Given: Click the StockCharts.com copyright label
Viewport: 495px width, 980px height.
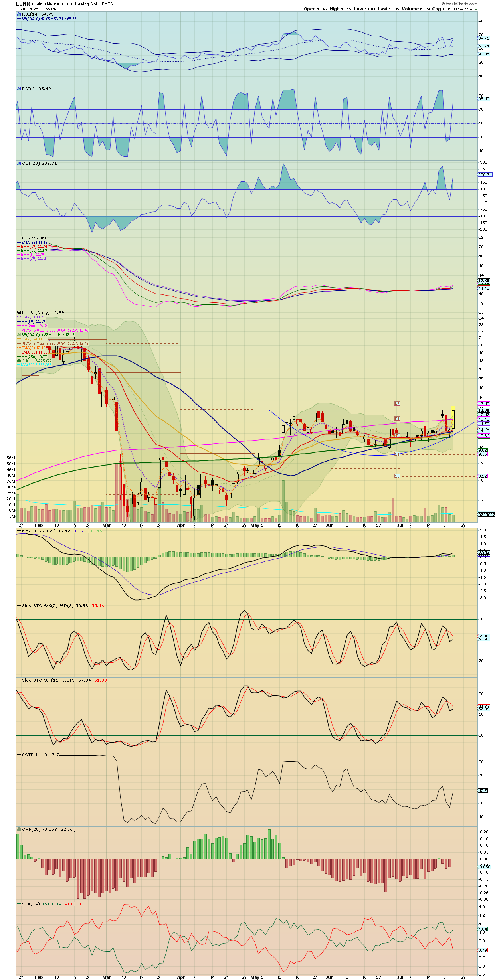Looking at the screenshot, I should point(460,4).
